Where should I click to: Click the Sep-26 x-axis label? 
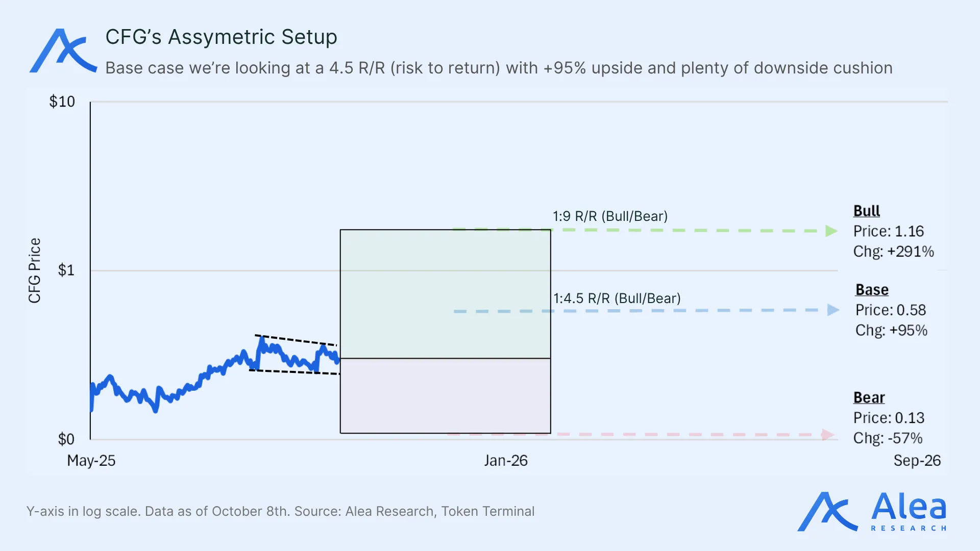[917, 461]
